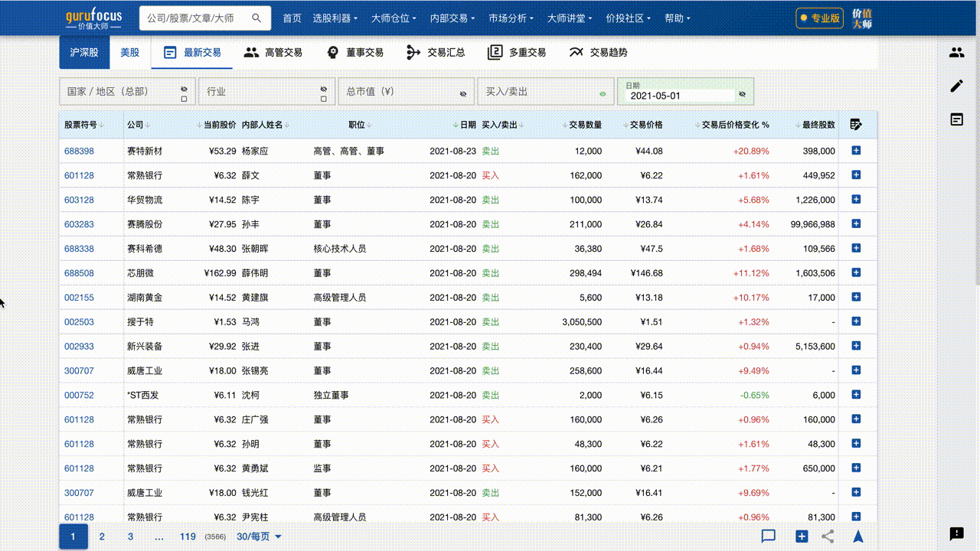Open the 大师讲堂 dropdown menu
Viewport: 980px width, 551px height.
(570, 18)
